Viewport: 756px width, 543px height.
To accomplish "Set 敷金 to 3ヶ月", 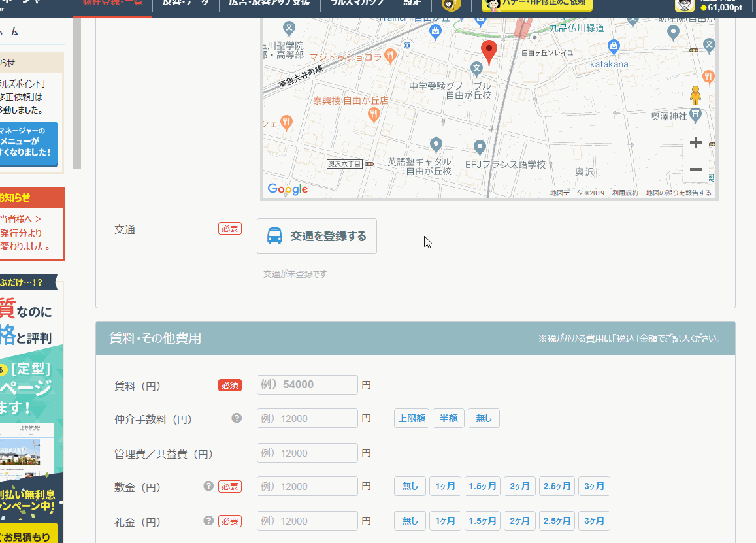I will coord(594,486).
